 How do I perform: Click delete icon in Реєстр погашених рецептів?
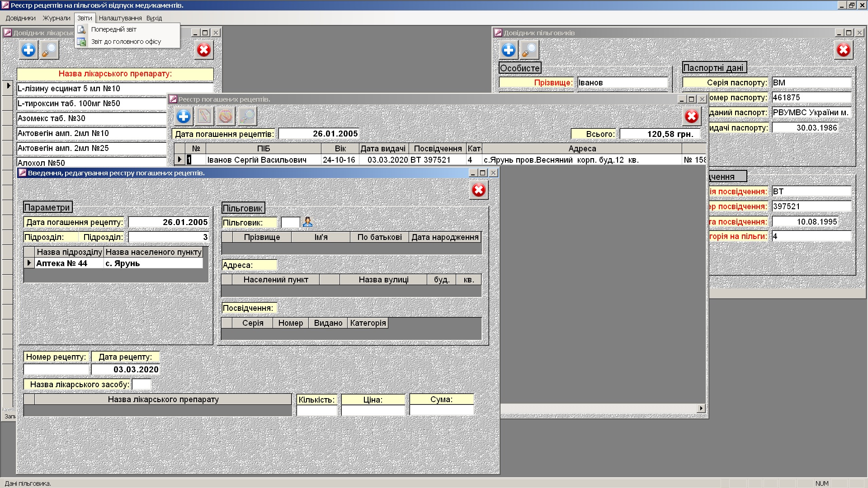(x=226, y=117)
